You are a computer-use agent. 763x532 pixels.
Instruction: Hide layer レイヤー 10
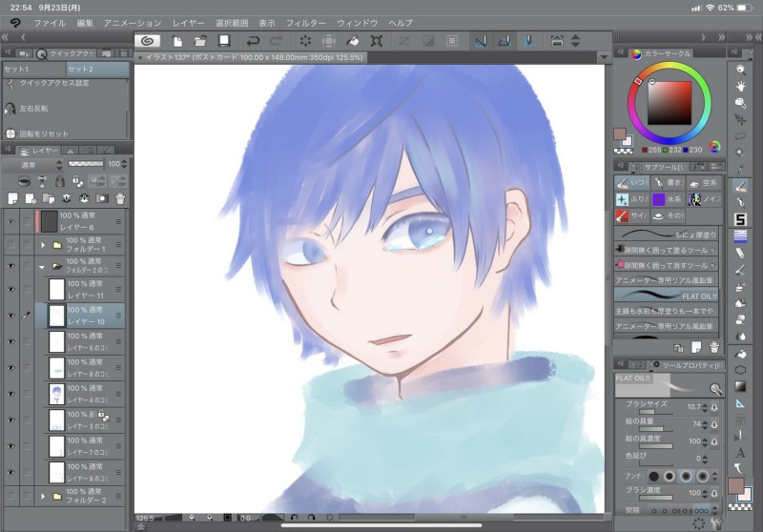[10, 316]
